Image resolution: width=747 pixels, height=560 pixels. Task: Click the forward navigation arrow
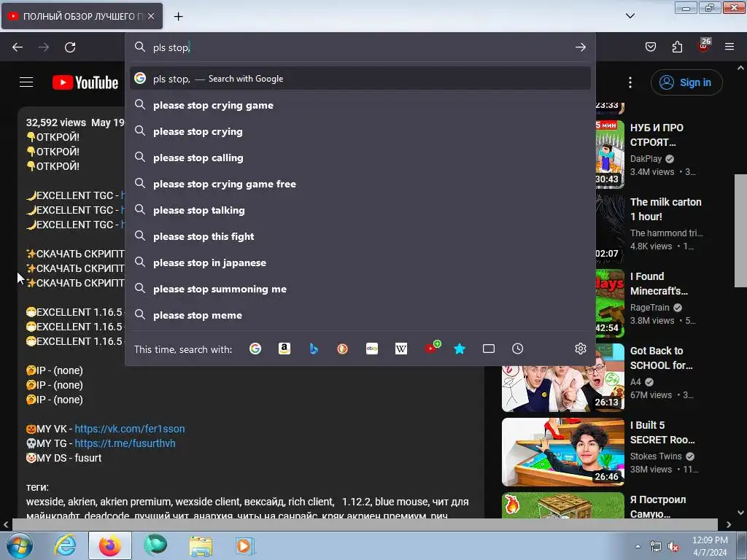44,47
